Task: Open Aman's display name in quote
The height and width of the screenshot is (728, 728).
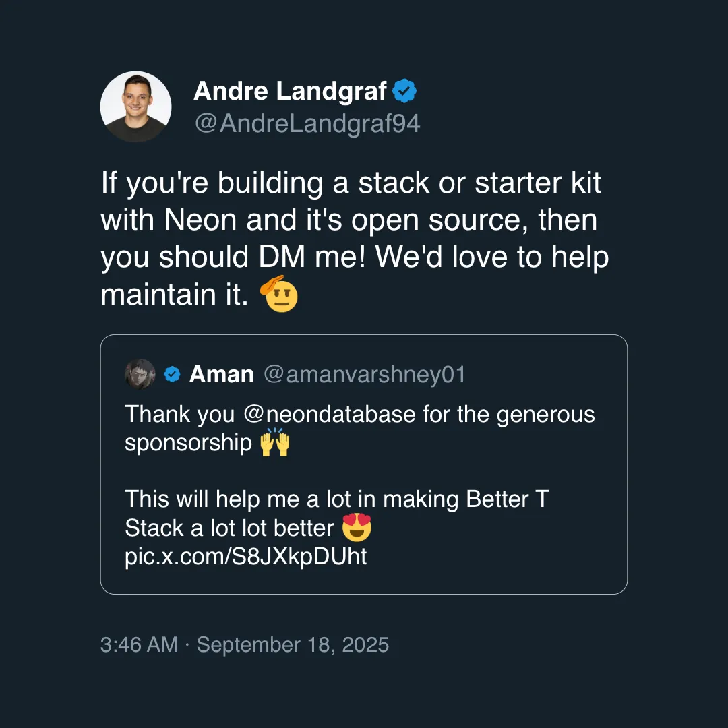Action: click(222, 374)
